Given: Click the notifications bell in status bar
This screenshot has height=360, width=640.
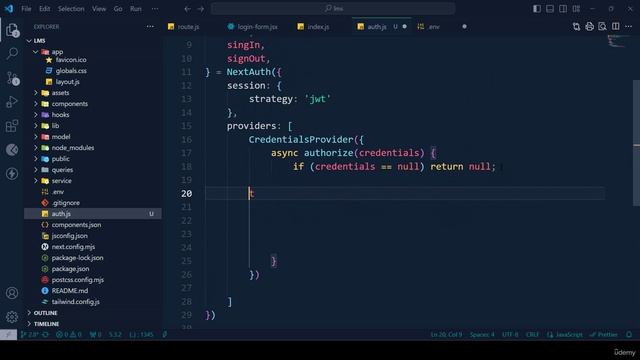Looking at the screenshot, I should [629, 334].
